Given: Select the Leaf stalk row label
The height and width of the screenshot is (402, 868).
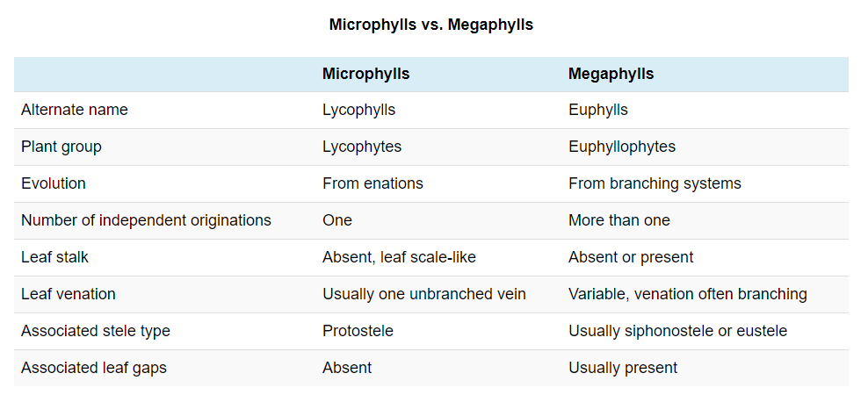Looking at the screenshot, I should click(54, 257).
